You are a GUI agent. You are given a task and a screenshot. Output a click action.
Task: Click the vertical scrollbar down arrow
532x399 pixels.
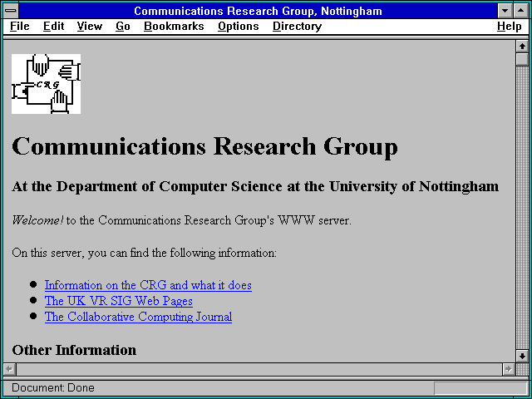[522, 356]
